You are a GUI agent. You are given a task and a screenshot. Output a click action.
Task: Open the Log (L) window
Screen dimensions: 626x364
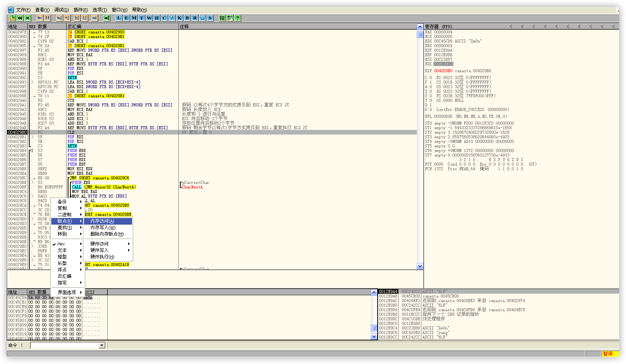point(119,18)
